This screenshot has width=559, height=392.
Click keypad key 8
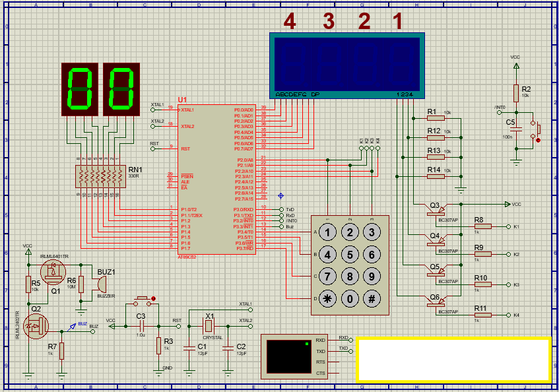[350, 277]
